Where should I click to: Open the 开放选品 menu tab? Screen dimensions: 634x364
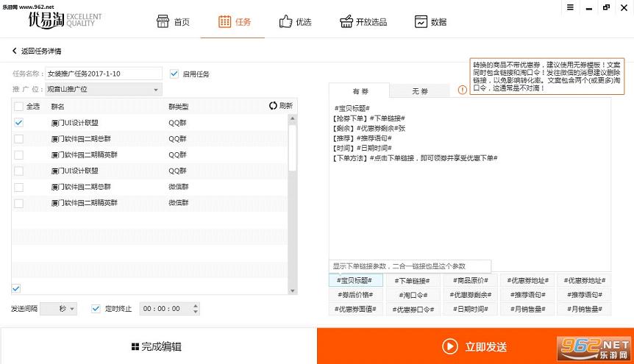click(363, 22)
